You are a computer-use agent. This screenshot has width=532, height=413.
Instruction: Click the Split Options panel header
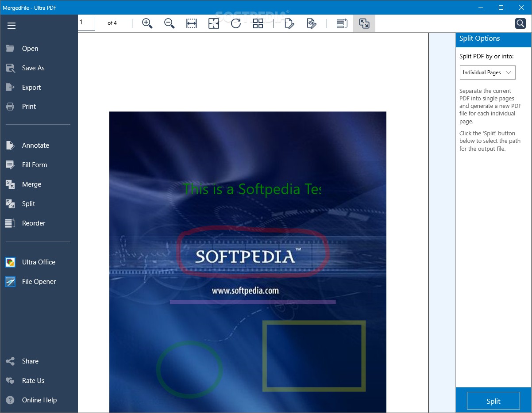[x=493, y=39]
